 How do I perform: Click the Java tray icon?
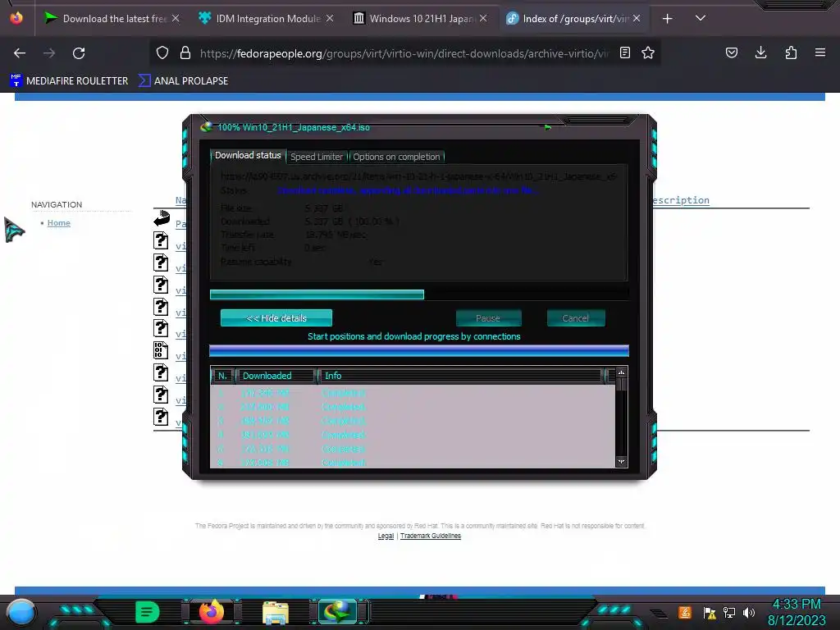(x=685, y=612)
